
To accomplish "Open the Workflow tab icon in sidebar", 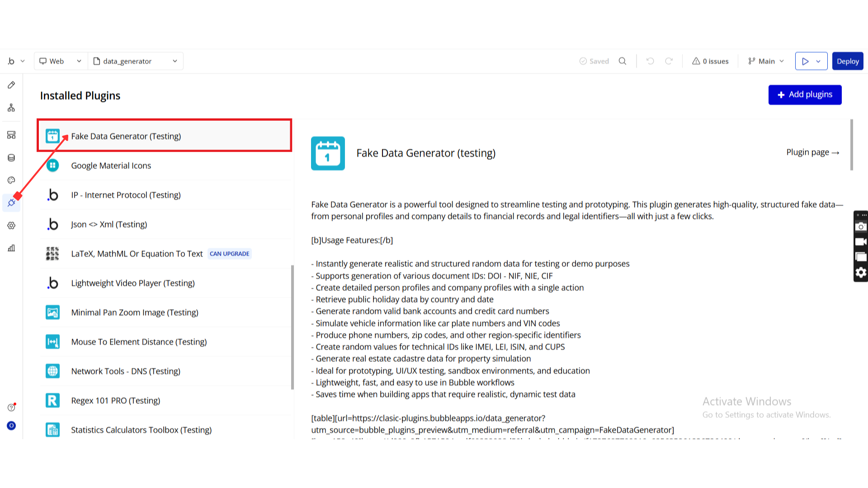I will coord(11,108).
